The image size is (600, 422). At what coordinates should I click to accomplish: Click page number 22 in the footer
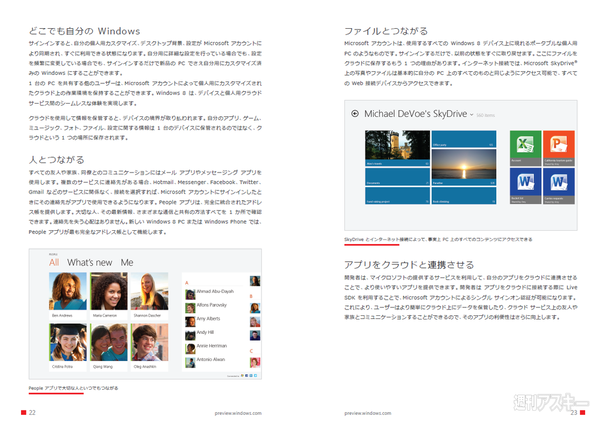coord(32,412)
